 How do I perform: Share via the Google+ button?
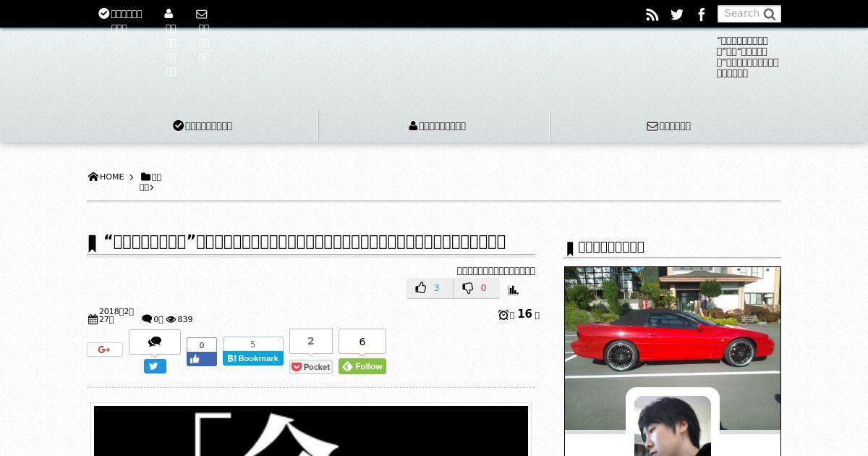point(105,350)
